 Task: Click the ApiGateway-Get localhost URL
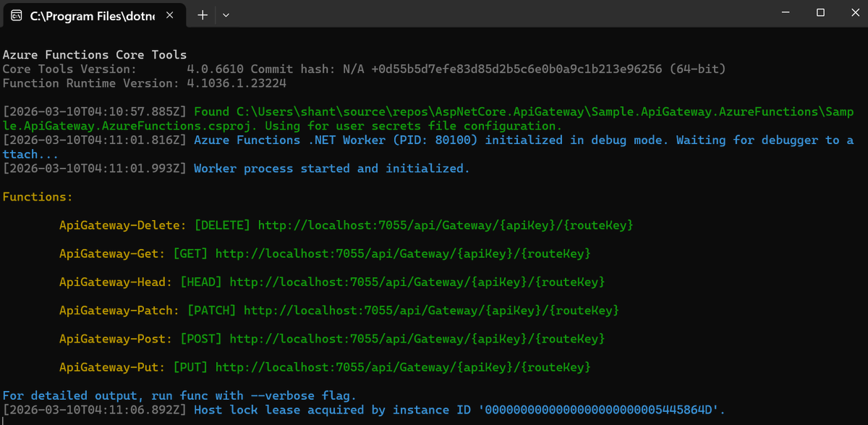tap(403, 253)
